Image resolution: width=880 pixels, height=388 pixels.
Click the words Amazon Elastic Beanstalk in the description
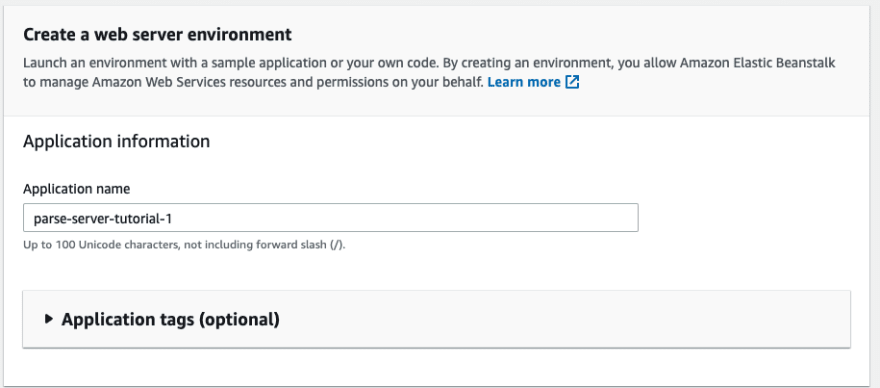point(757,63)
